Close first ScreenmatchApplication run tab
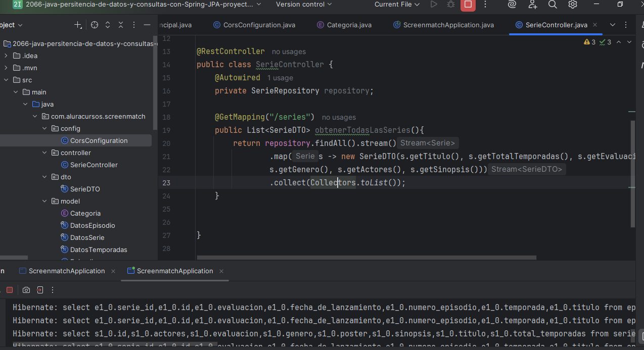The width and height of the screenshot is (644, 350). tap(113, 271)
